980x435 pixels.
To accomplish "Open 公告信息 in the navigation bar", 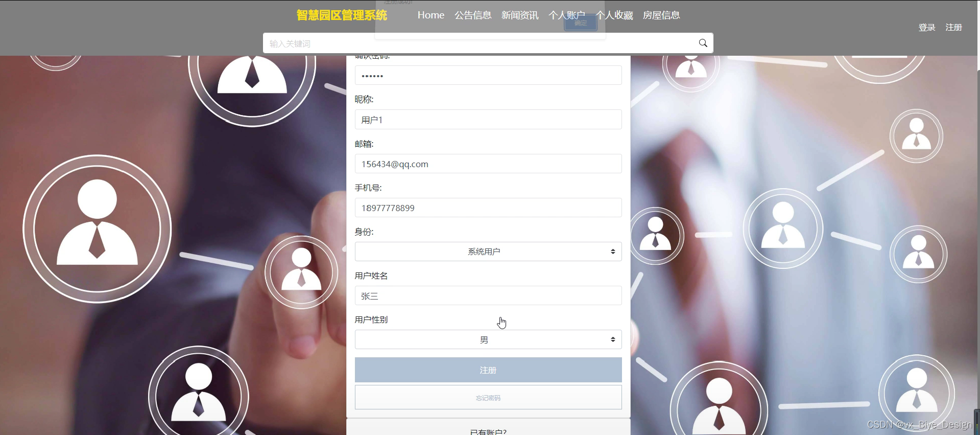I will pyautogui.click(x=473, y=15).
